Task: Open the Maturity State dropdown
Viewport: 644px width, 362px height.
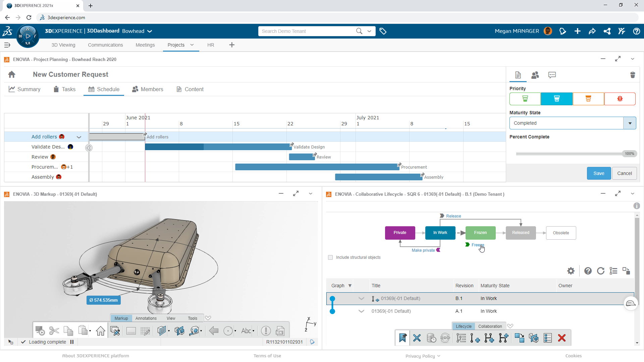Action: pos(630,123)
